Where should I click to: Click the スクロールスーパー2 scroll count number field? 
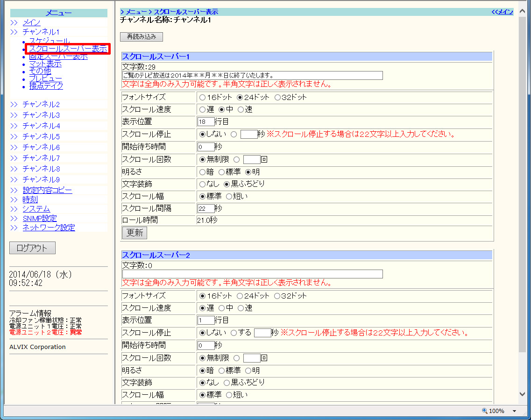pyautogui.click(x=252, y=358)
